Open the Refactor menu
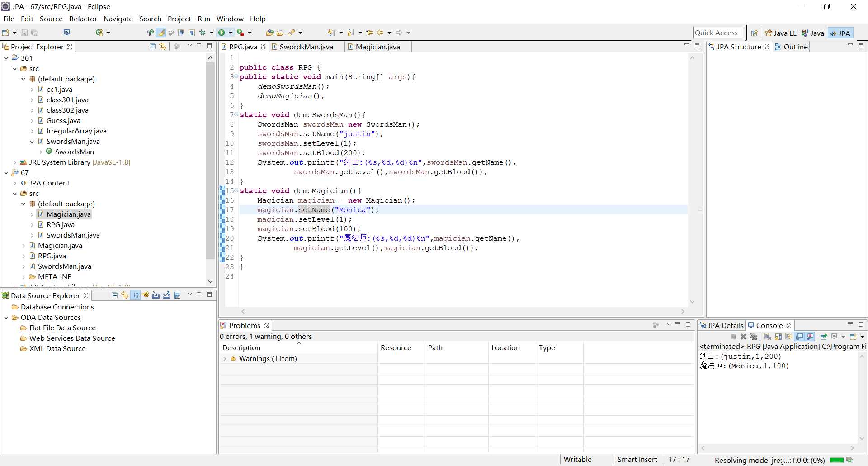This screenshot has width=868, height=466. [x=83, y=19]
